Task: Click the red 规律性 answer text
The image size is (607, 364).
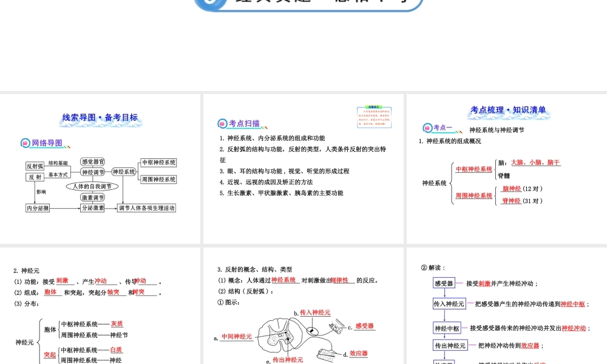Action: [339, 280]
